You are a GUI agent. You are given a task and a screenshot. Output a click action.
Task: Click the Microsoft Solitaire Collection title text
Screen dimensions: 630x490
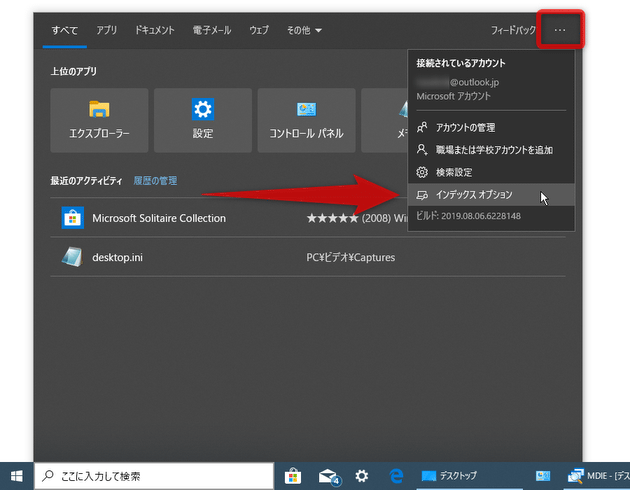(159, 218)
